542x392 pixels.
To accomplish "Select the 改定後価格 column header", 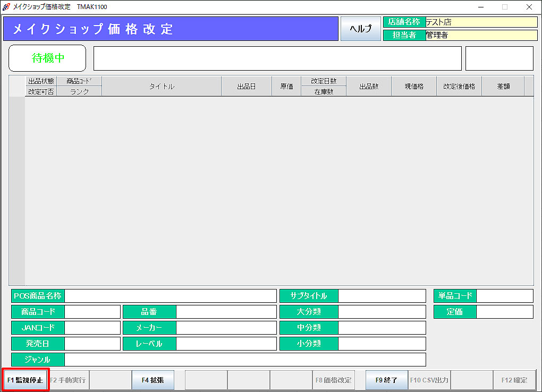I will [459, 87].
